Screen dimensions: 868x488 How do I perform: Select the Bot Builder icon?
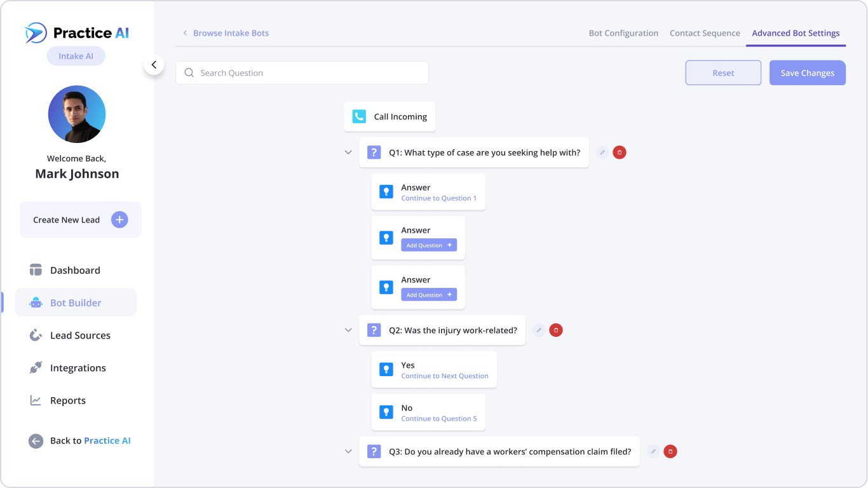click(x=36, y=302)
